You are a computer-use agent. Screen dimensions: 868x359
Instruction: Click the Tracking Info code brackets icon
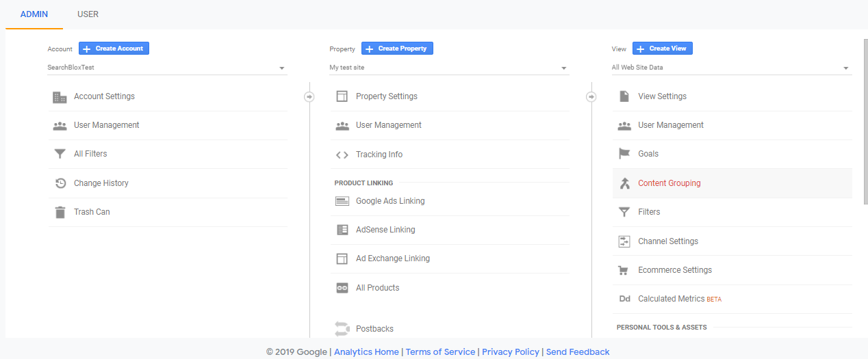pos(342,155)
